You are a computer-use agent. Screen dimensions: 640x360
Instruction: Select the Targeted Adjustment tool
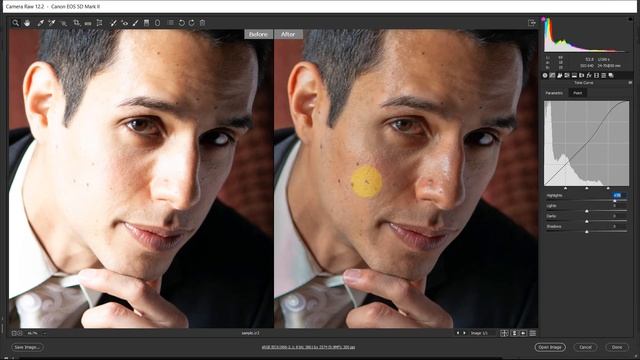63,23
